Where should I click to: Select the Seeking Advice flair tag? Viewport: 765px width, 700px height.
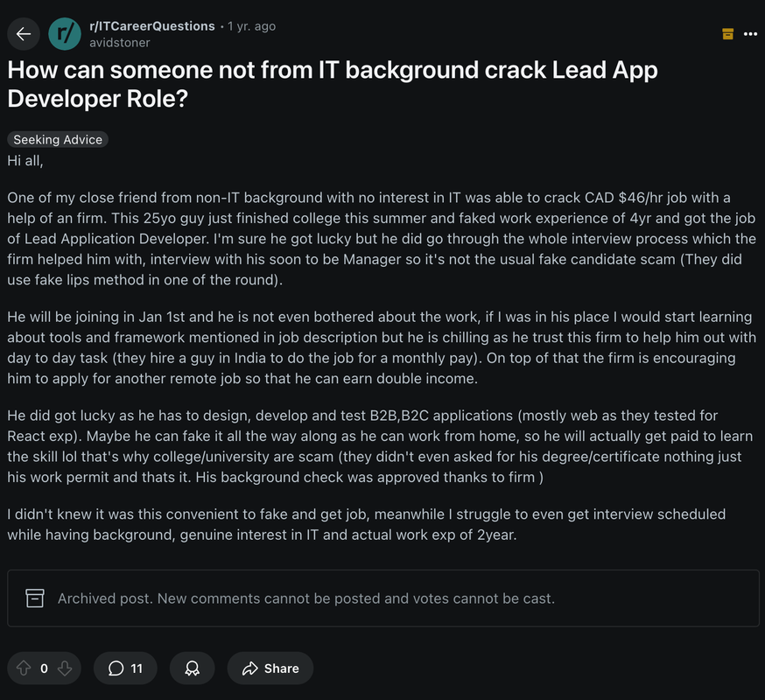pos(58,139)
